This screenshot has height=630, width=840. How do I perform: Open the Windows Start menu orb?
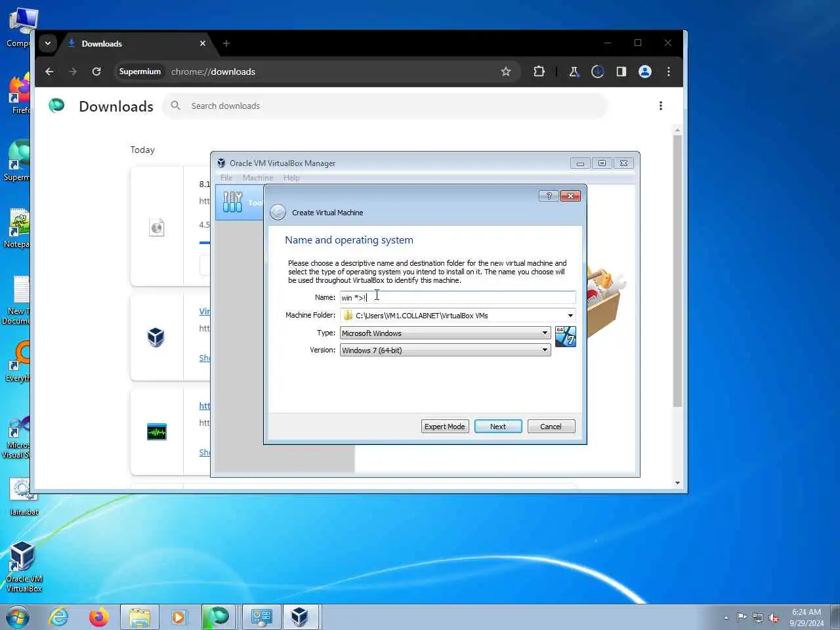click(x=18, y=617)
